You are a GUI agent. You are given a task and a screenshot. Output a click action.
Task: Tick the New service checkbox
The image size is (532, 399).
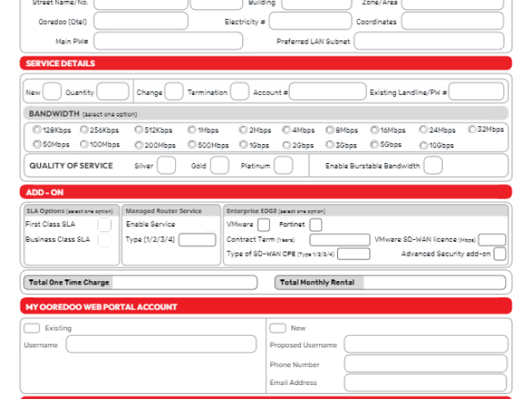coord(52,91)
